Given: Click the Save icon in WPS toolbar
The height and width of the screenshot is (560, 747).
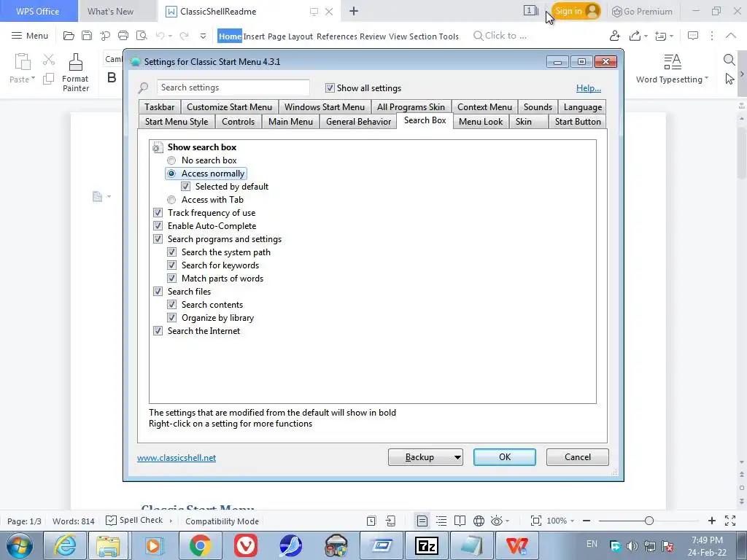Looking at the screenshot, I should [87, 36].
